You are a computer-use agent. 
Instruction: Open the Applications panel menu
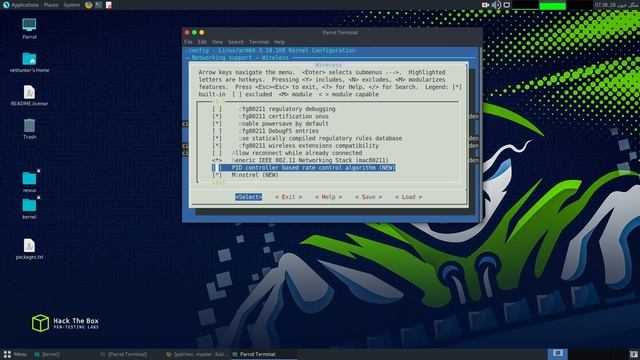pyautogui.click(x=25, y=5)
